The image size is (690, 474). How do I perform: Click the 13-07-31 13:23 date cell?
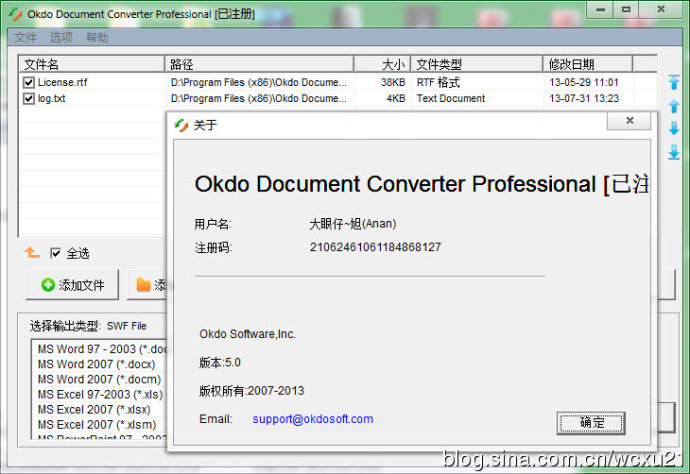click(584, 99)
